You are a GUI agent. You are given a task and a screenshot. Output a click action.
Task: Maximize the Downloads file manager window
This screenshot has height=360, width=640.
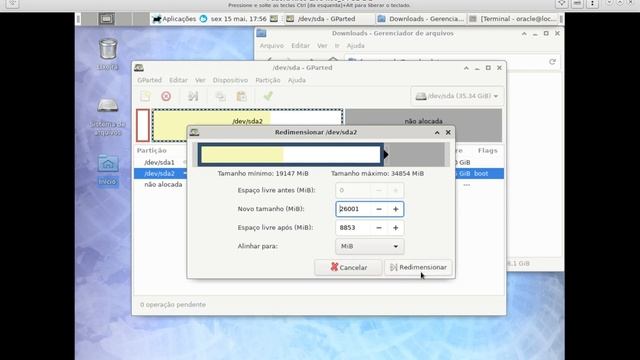click(x=546, y=33)
